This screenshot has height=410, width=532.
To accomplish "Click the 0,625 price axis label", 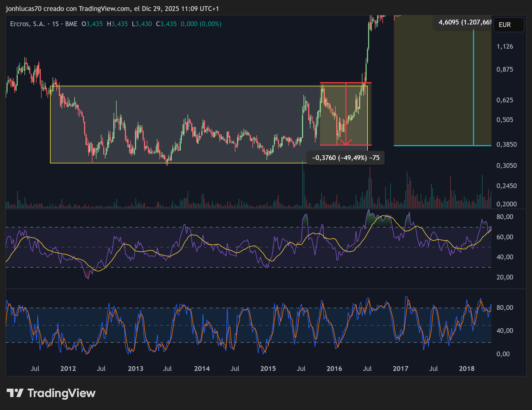I will pos(504,100).
